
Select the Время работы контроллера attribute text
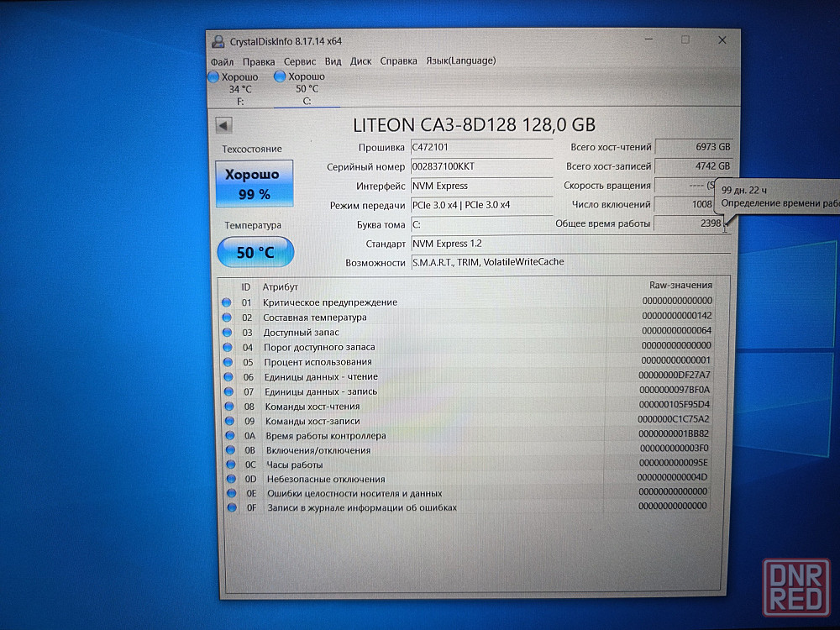pyautogui.click(x=325, y=435)
